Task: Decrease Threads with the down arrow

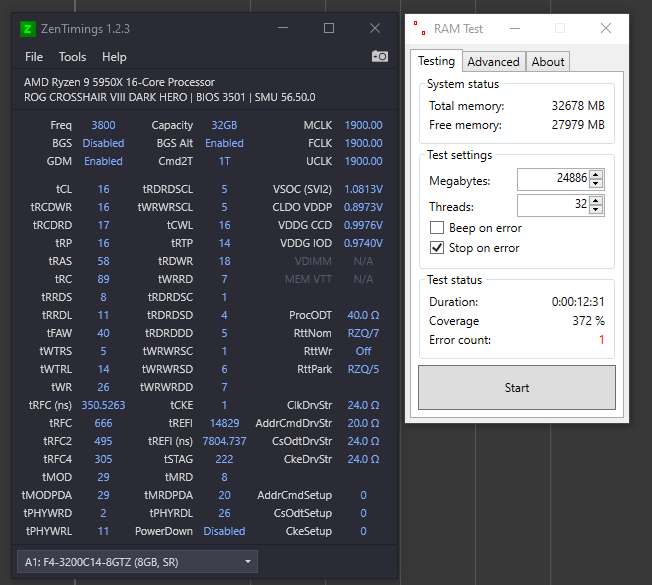Action: point(596,210)
